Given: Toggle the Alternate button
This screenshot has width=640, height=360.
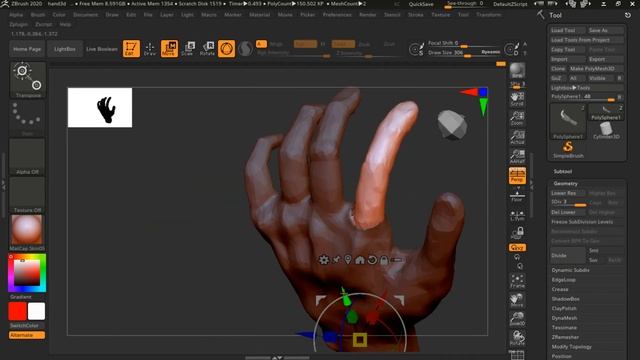Looking at the screenshot, I should (27, 335).
